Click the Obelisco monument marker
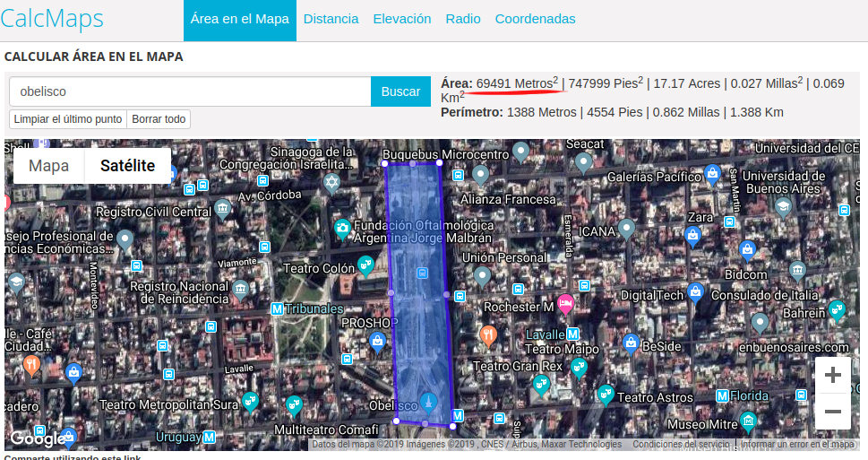The height and width of the screenshot is (460, 868). (x=427, y=398)
